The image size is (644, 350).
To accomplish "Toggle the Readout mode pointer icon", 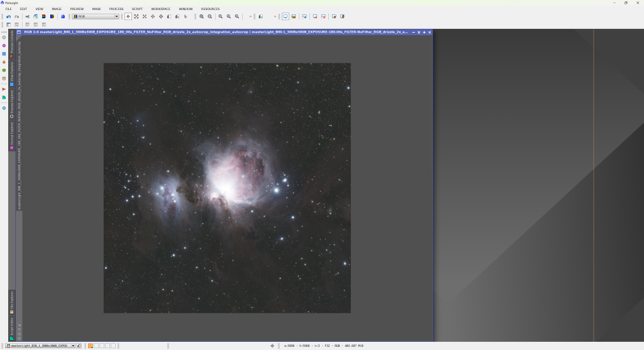I will pos(128,16).
